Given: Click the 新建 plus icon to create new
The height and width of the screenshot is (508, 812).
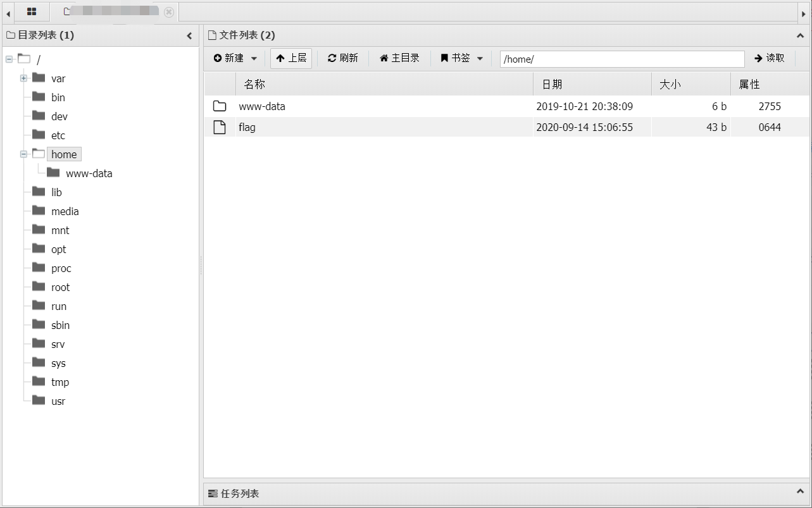Looking at the screenshot, I should click(x=219, y=58).
